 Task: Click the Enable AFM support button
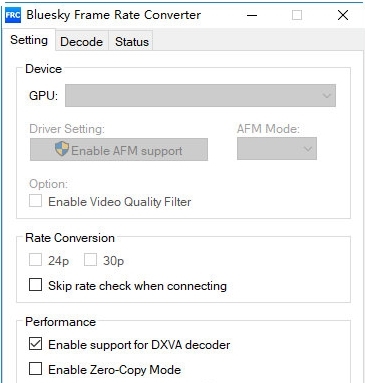point(119,149)
